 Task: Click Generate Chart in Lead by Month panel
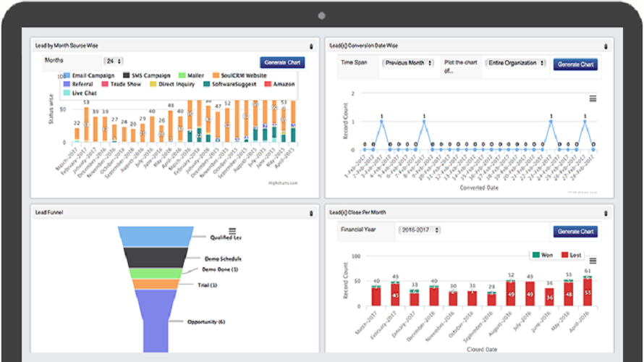click(282, 63)
